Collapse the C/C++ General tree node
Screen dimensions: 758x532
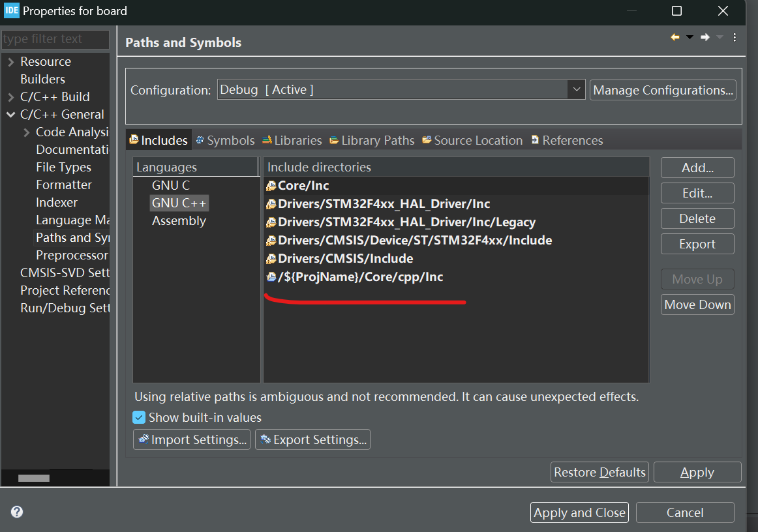[x=10, y=115]
